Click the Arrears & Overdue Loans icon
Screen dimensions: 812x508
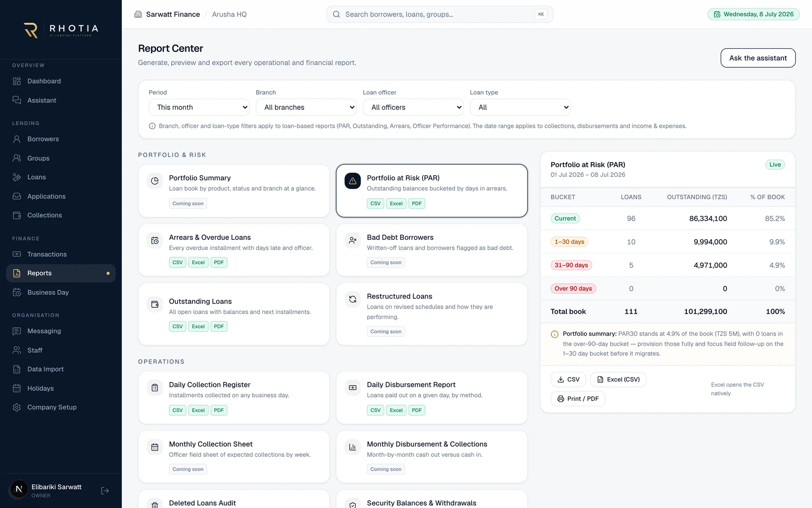155,240
